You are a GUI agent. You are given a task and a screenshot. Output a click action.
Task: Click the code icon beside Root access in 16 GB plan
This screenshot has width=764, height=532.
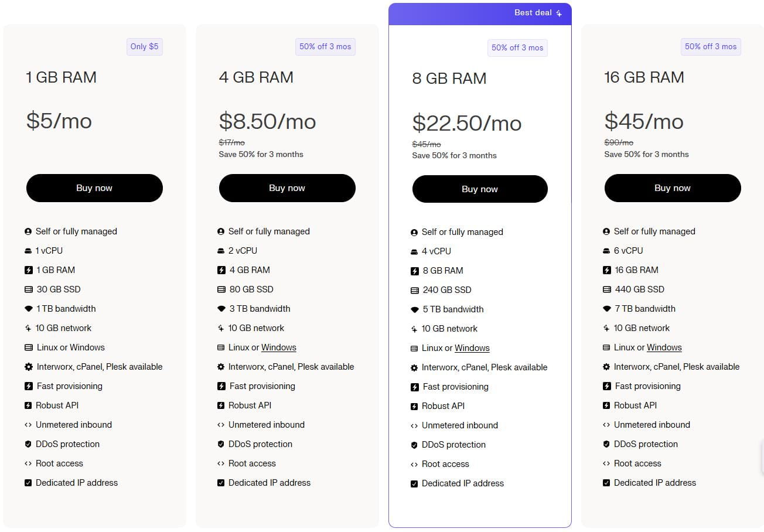pyautogui.click(x=607, y=463)
